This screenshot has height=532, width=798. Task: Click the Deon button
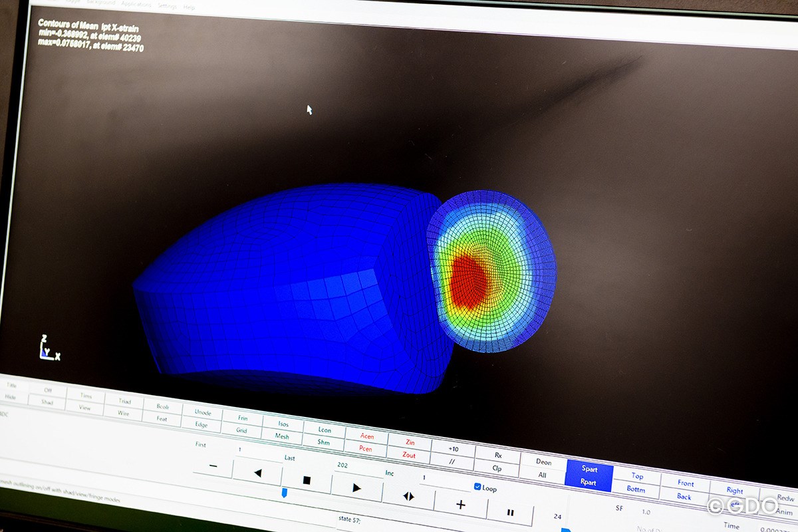coord(543,462)
